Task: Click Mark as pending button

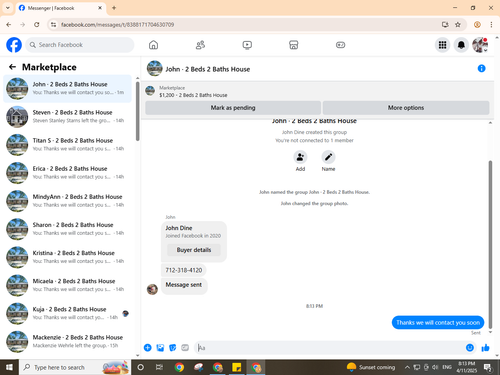Action: [233, 108]
